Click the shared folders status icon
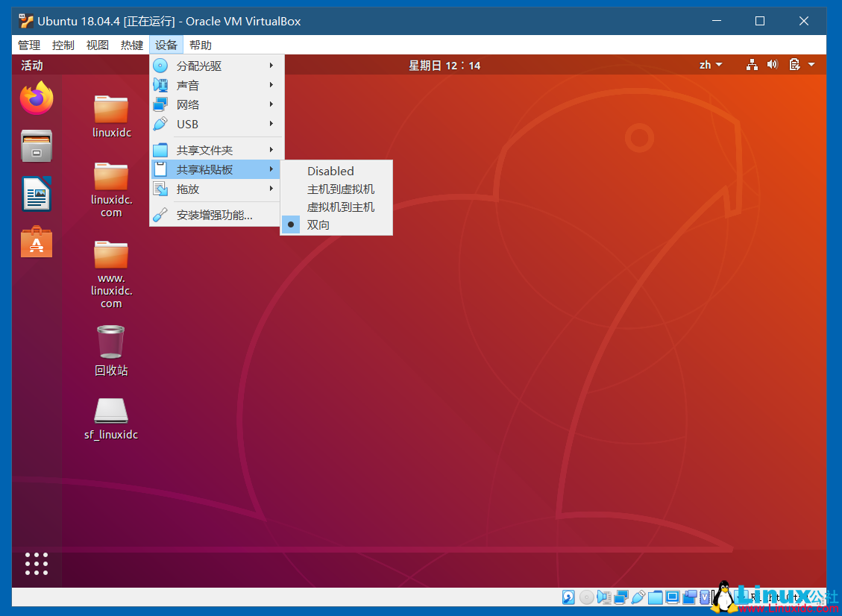842x616 pixels. coord(655,597)
